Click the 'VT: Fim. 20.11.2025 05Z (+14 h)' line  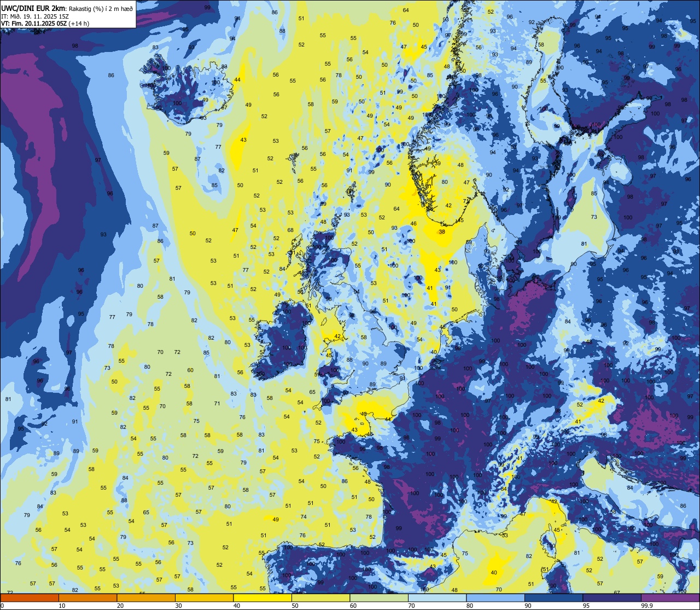point(45,24)
